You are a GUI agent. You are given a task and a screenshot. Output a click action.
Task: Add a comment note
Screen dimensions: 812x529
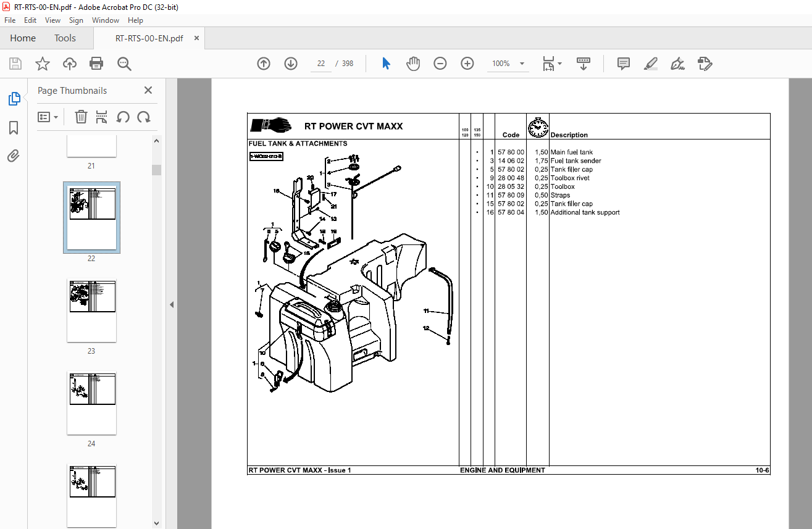click(x=624, y=64)
